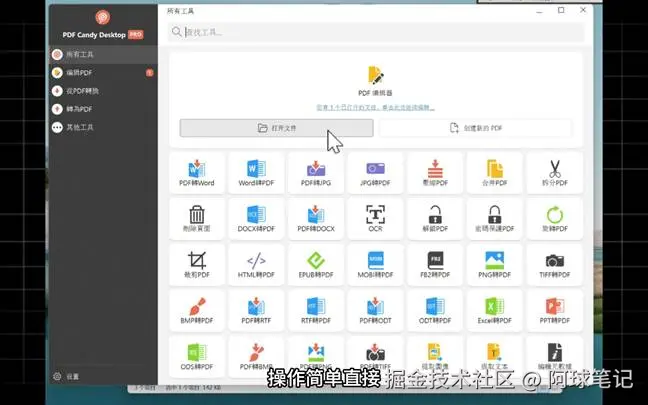The height and width of the screenshot is (405, 648).
Task: Open the PDF to RTF tool
Action: pyautogui.click(x=256, y=310)
